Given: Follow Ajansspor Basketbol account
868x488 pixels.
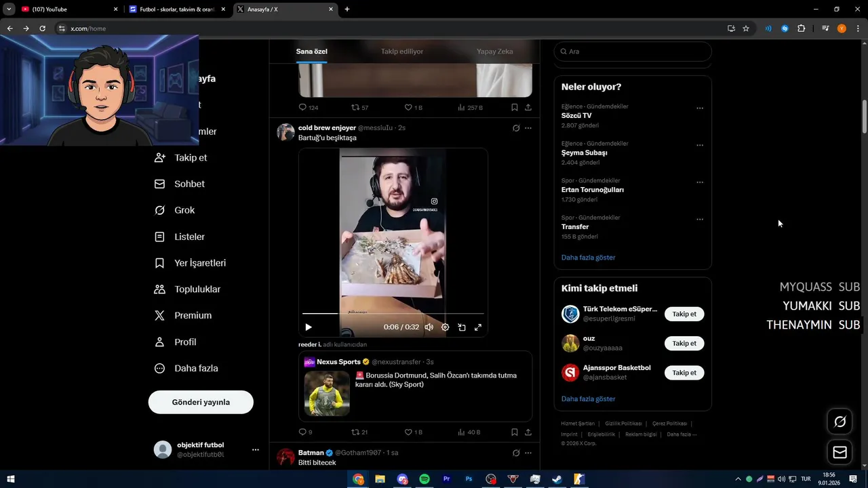Looking at the screenshot, I should point(684,372).
